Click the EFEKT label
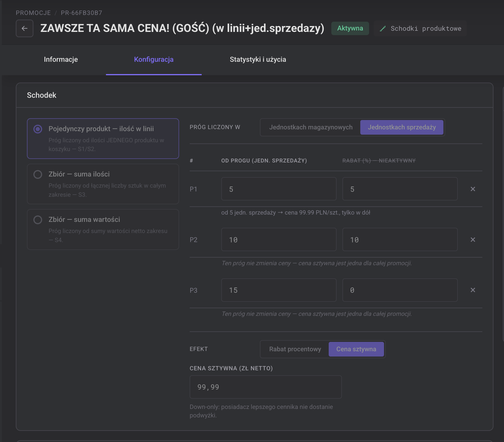Screen dimensions: 504x442 [199, 349]
